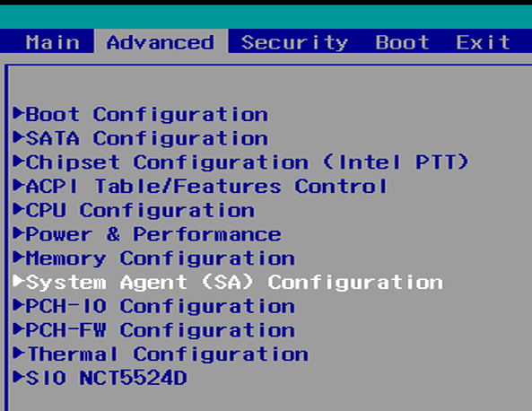Open Power & Performance settings

(x=153, y=234)
